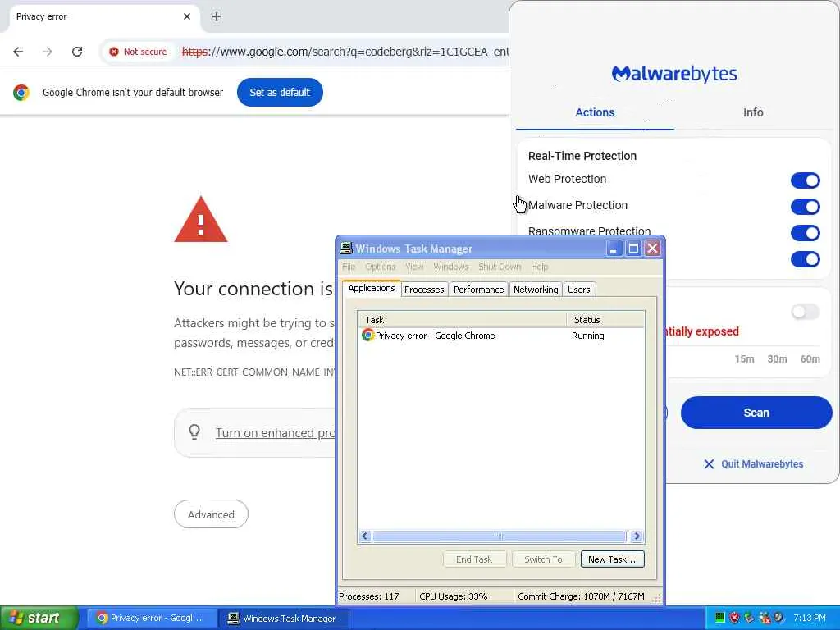Choose the 60m snooze option

click(810, 359)
